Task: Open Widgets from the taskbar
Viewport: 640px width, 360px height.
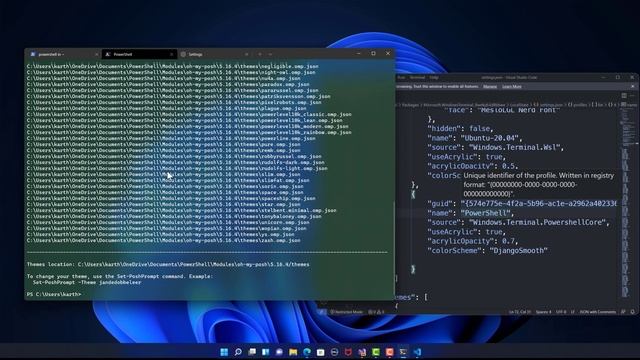Action: [x=265, y=352]
